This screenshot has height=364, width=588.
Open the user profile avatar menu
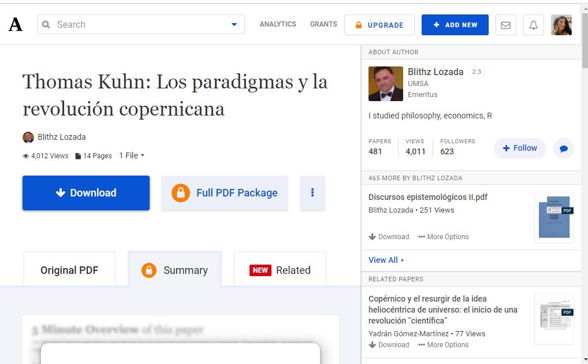click(561, 25)
